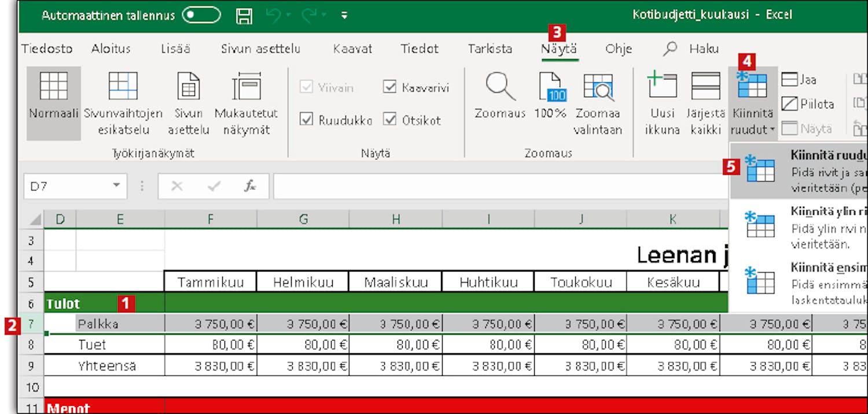The width and height of the screenshot is (868, 414).
Task: Switch to the Kaavat tab
Action: 352,49
